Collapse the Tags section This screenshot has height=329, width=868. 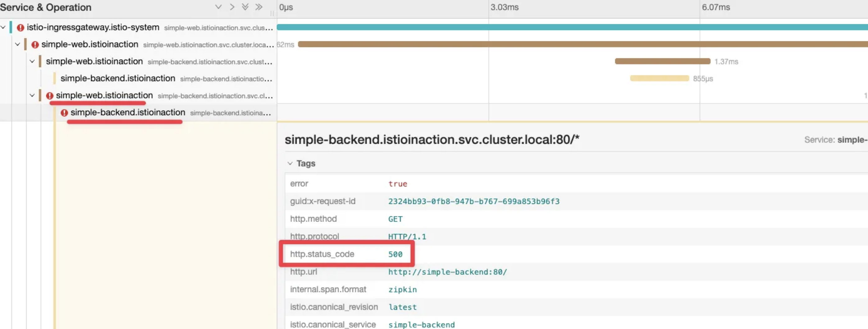tap(290, 163)
